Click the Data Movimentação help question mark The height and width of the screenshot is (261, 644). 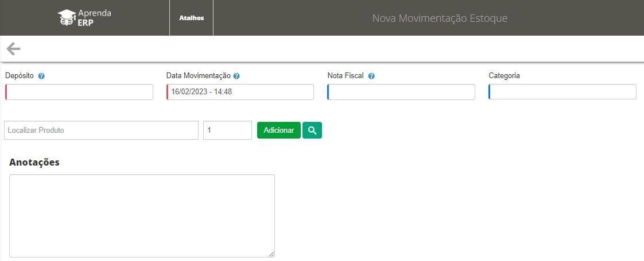pos(236,76)
